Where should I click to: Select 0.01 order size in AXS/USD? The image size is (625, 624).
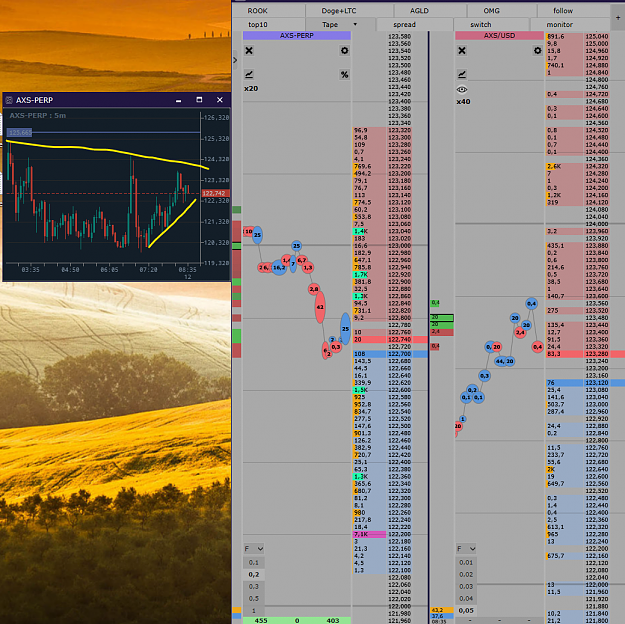click(x=466, y=562)
